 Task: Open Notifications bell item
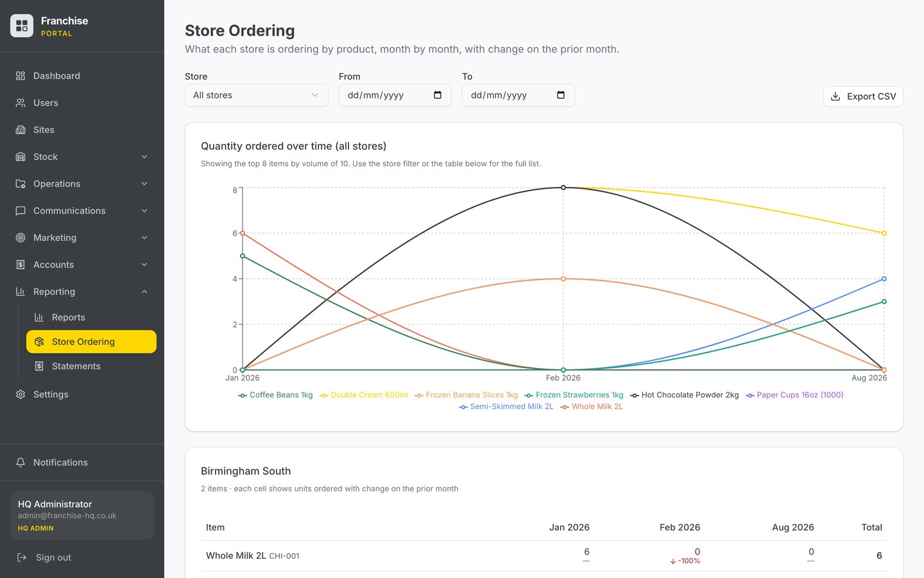pyautogui.click(x=82, y=462)
